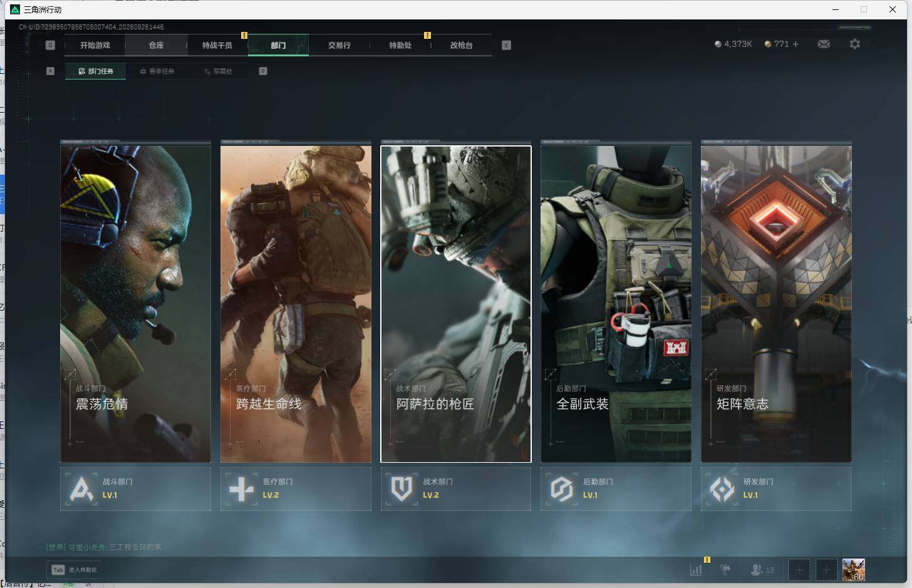The image size is (912, 588).
Task: Open the 开始游戏 tab
Action: point(95,45)
